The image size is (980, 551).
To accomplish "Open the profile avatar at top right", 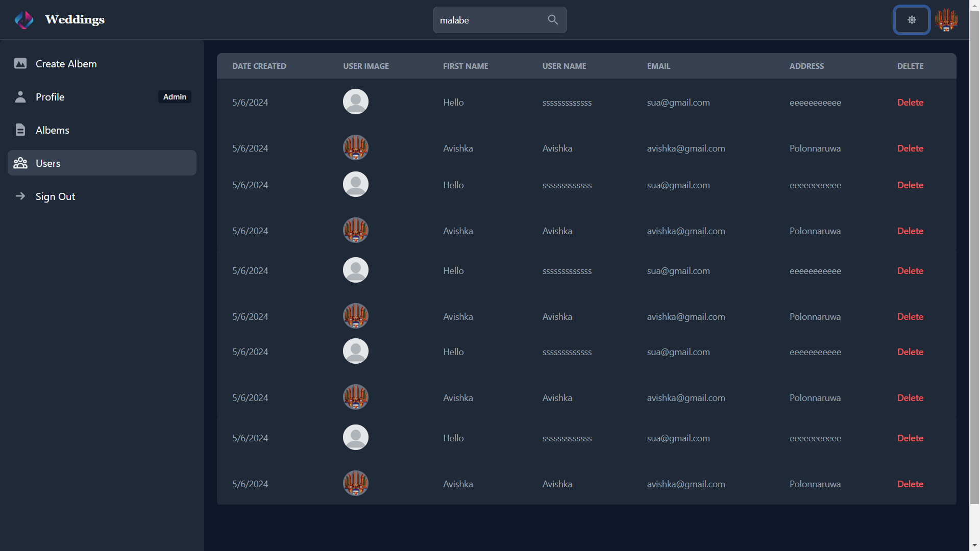I will coord(947,19).
